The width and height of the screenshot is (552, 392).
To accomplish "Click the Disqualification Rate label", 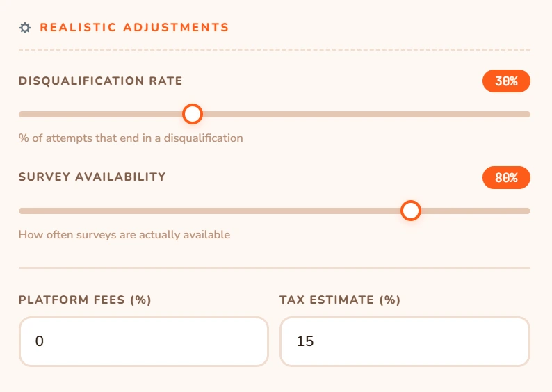I will 101,81.
